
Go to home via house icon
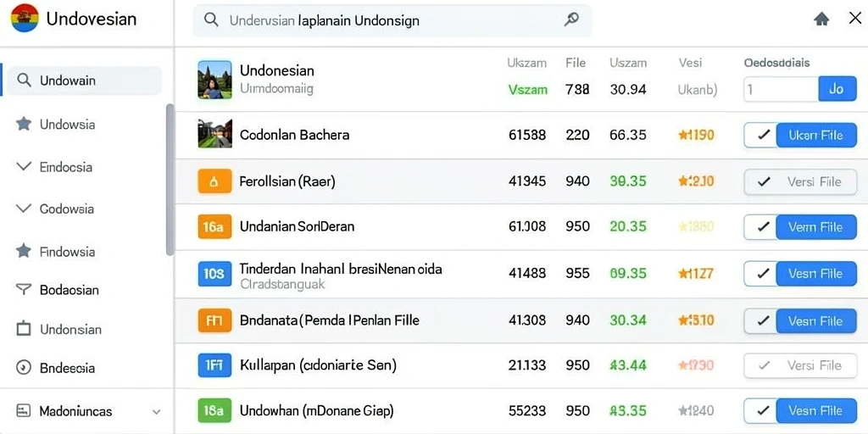(x=821, y=19)
